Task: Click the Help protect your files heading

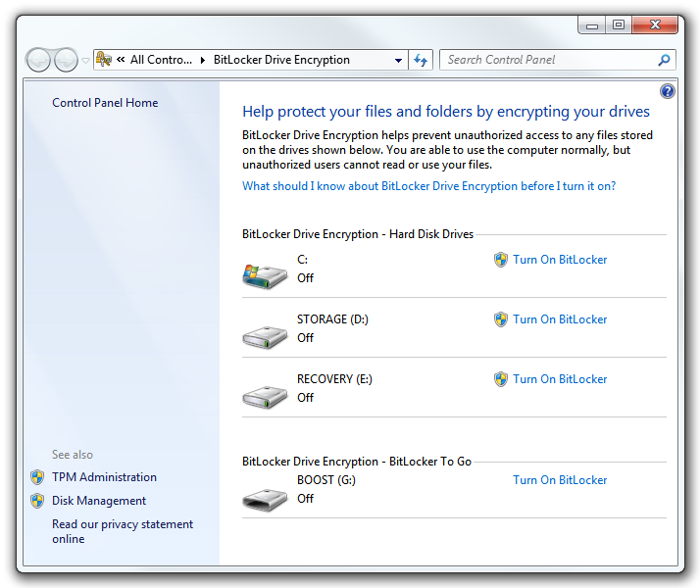Action: coord(445,112)
